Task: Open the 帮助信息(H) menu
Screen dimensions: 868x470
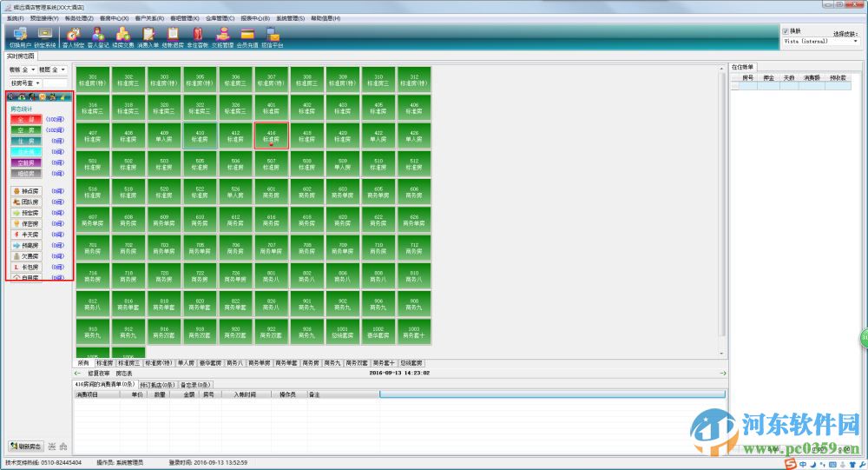Action: pyautogui.click(x=325, y=18)
